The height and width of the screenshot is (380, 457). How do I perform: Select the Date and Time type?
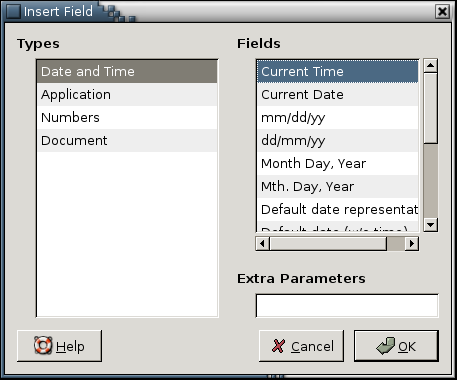(127, 72)
